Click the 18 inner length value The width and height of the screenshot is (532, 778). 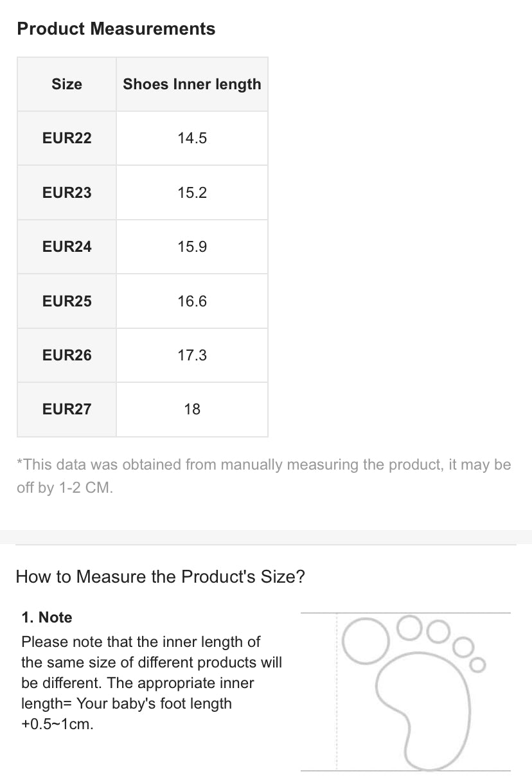(x=192, y=409)
